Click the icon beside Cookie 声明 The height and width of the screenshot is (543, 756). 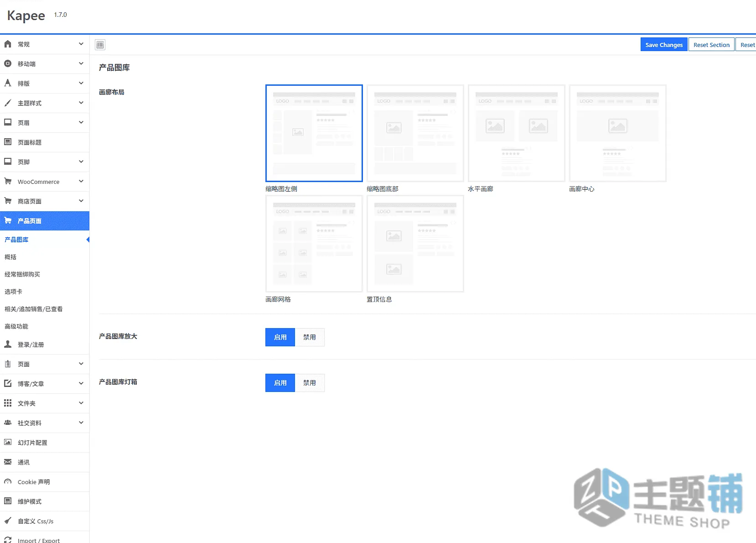tap(8, 481)
